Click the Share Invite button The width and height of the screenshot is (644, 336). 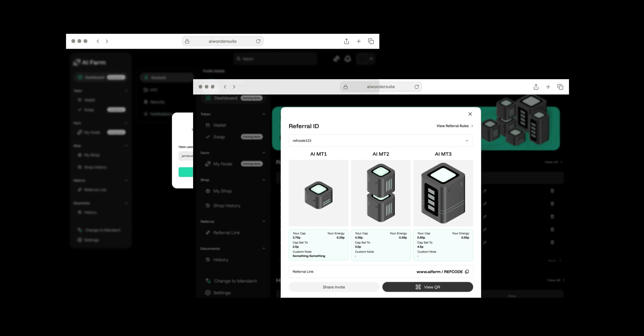(x=334, y=287)
